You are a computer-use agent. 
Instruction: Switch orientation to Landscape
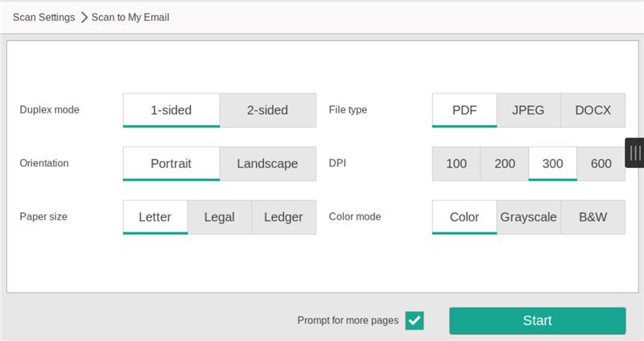pos(267,163)
